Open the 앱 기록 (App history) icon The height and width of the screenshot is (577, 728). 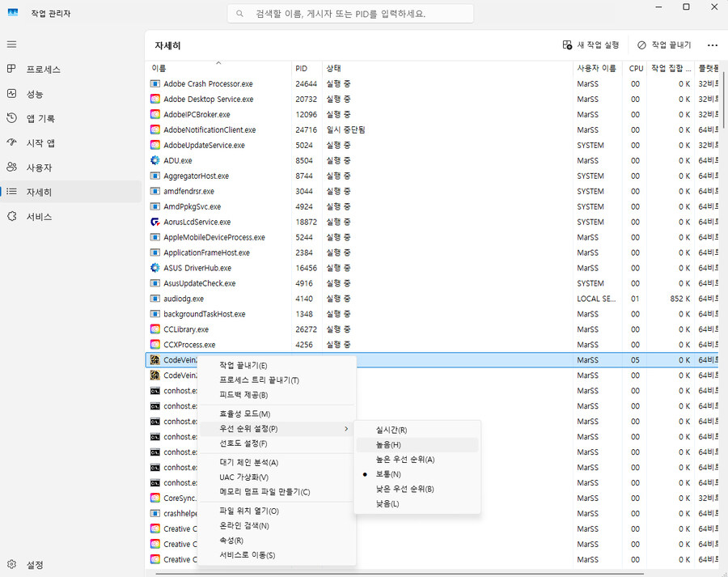(x=11, y=118)
